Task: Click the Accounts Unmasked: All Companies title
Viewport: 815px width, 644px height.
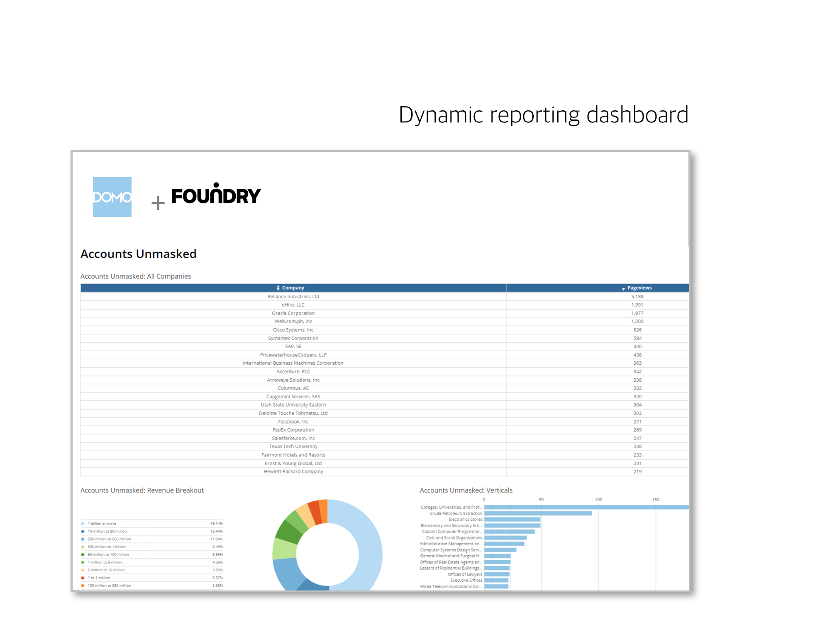Action: click(136, 276)
